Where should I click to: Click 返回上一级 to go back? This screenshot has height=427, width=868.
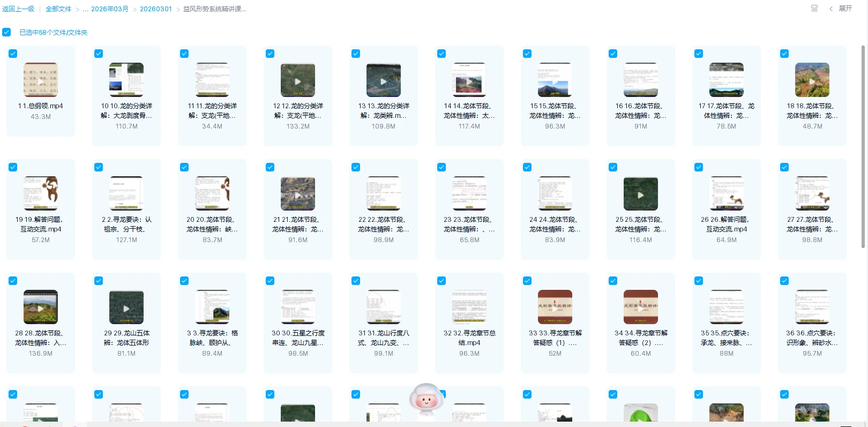coord(18,9)
